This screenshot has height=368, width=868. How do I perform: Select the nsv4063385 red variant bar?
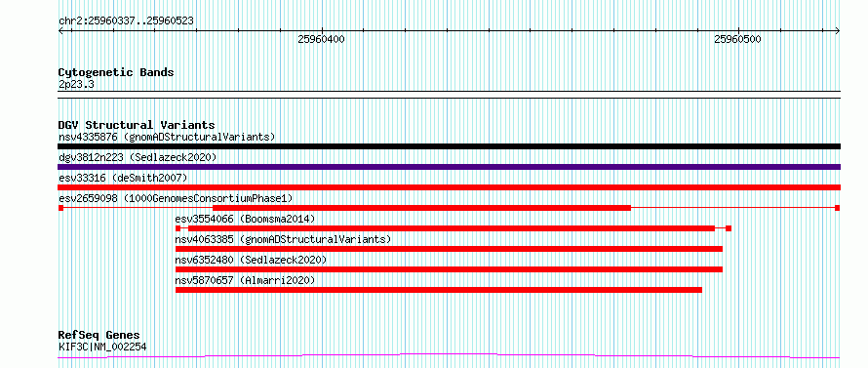click(449, 249)
